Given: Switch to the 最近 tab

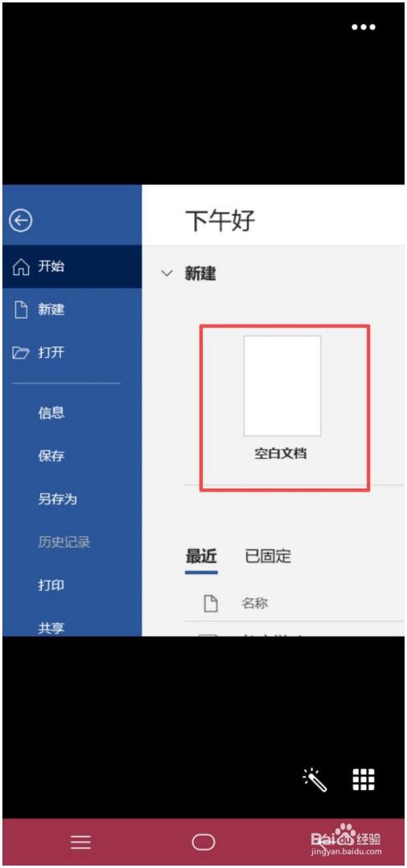Looking at the screenshot, I should click(202, 556).
